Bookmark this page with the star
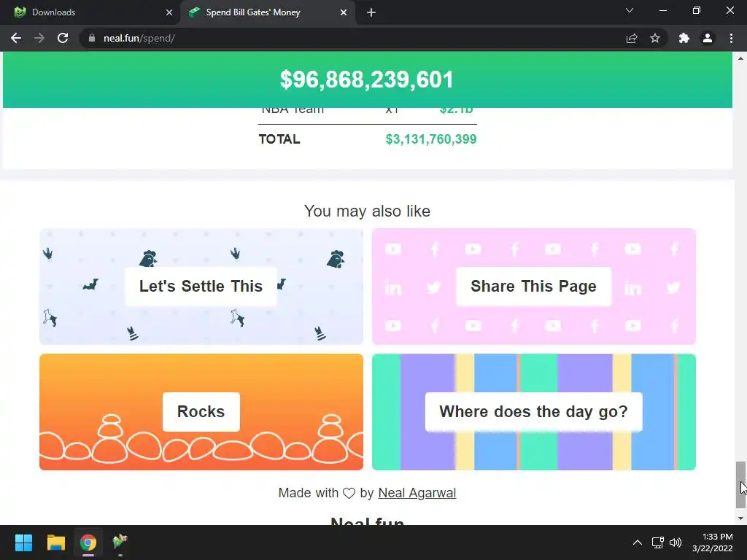 click(x=655, y=38)
